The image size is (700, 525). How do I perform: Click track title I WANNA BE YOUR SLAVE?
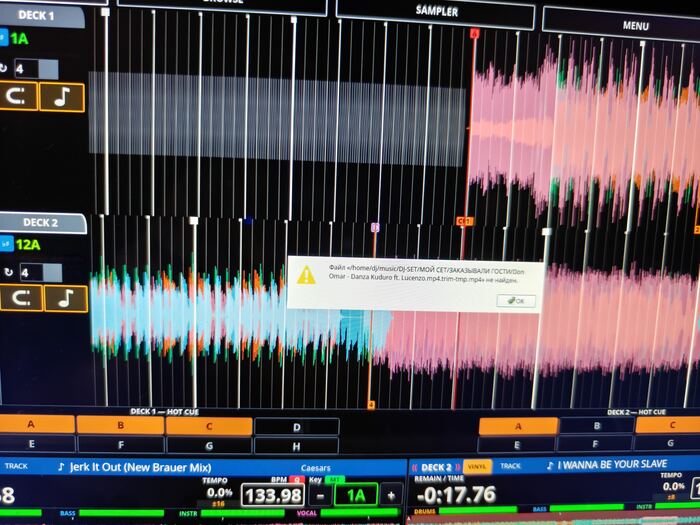613,465
